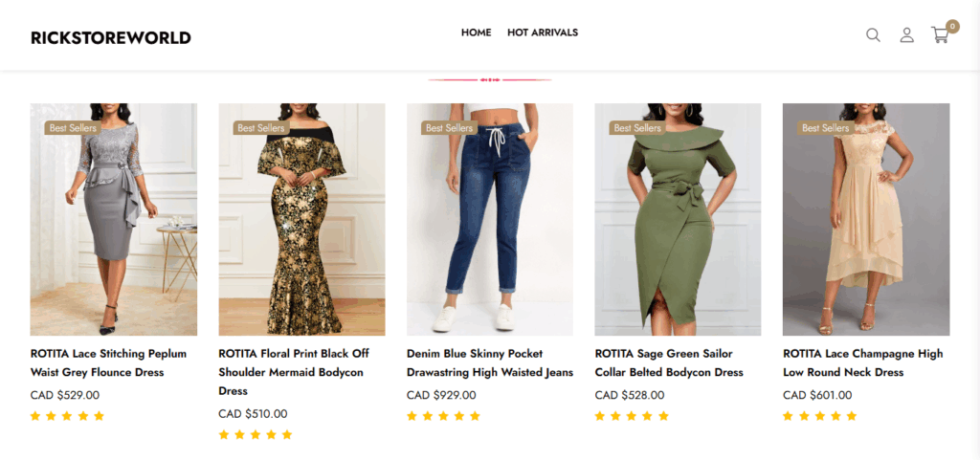Click the cart item count badge

pos(952,26)
